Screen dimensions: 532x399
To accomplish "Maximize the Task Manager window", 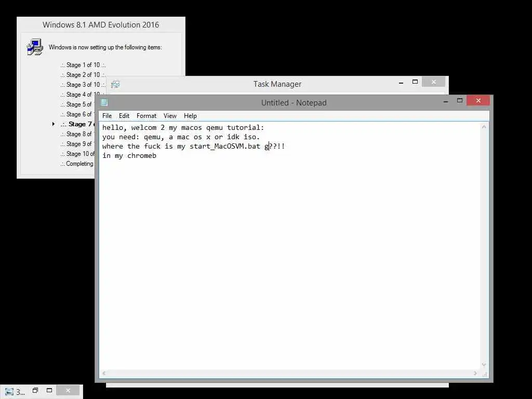I will (415, 82).
